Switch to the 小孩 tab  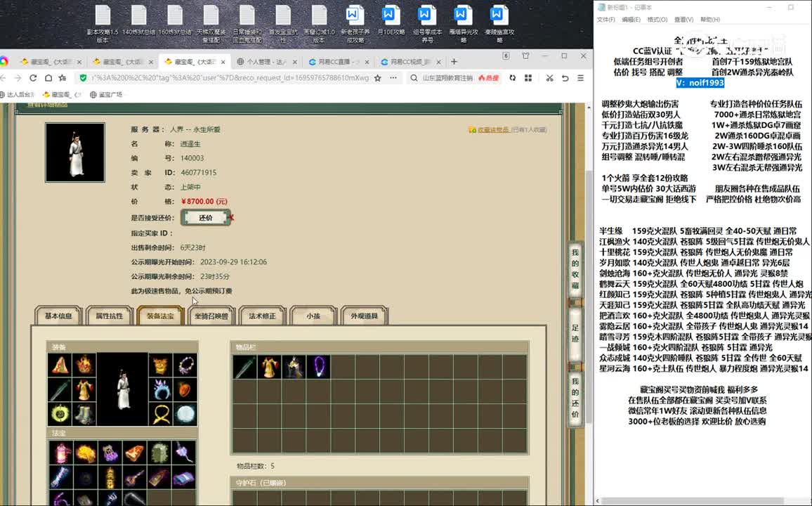313,316
